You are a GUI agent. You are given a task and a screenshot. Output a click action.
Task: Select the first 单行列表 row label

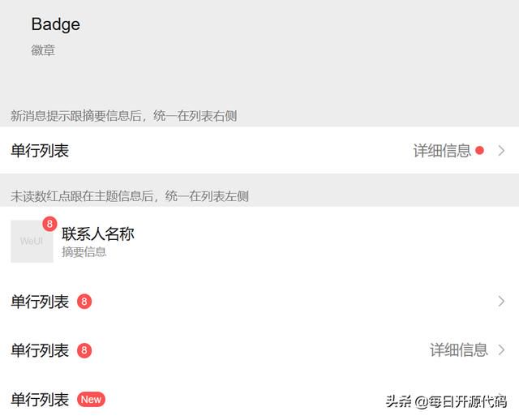click(x=40, y=151)
